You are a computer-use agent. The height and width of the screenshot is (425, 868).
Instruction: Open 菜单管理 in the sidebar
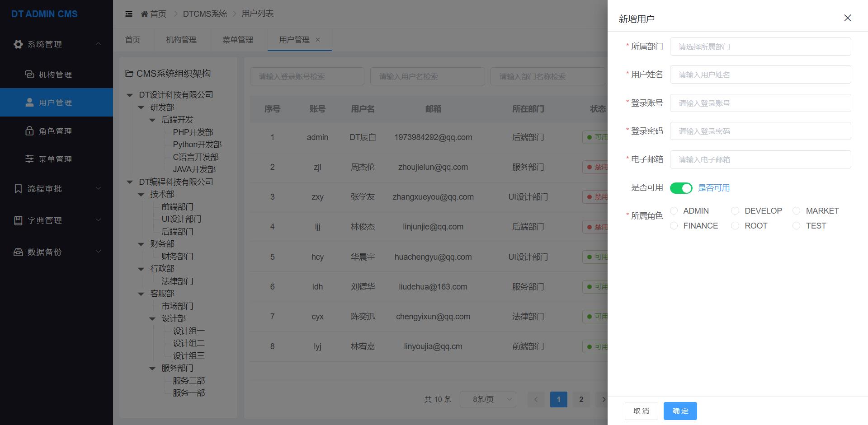57,159
